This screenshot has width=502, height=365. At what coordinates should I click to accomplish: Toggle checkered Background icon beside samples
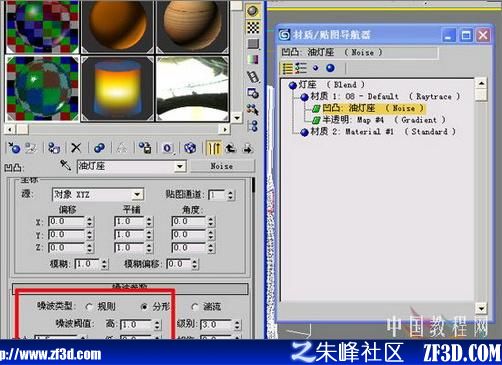coord(253,28)
